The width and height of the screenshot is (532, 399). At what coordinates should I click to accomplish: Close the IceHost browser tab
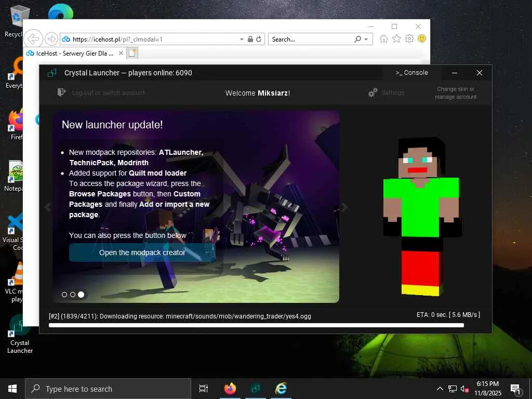[121, 54]
